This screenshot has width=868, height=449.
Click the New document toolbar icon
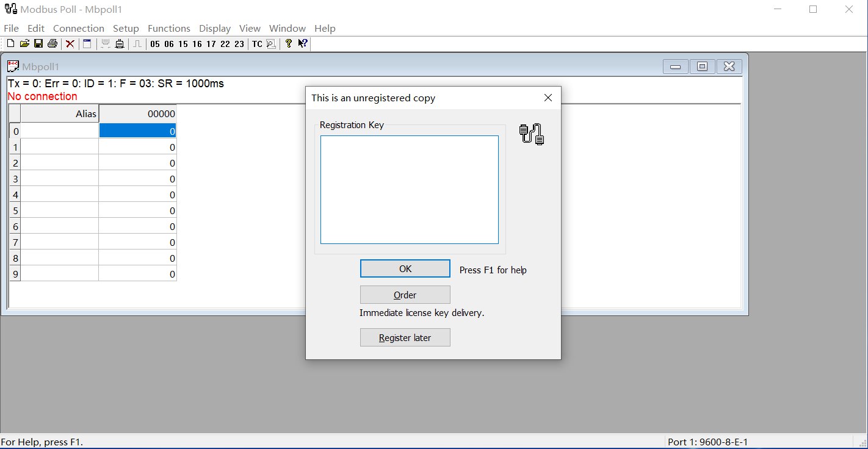pos(10,43)
